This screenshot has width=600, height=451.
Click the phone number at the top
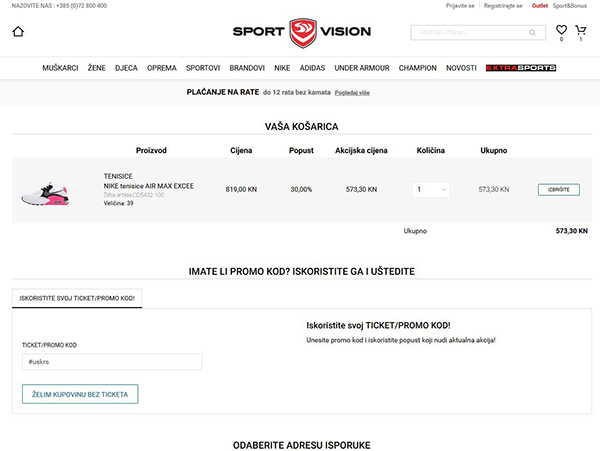tap(82, 6)
